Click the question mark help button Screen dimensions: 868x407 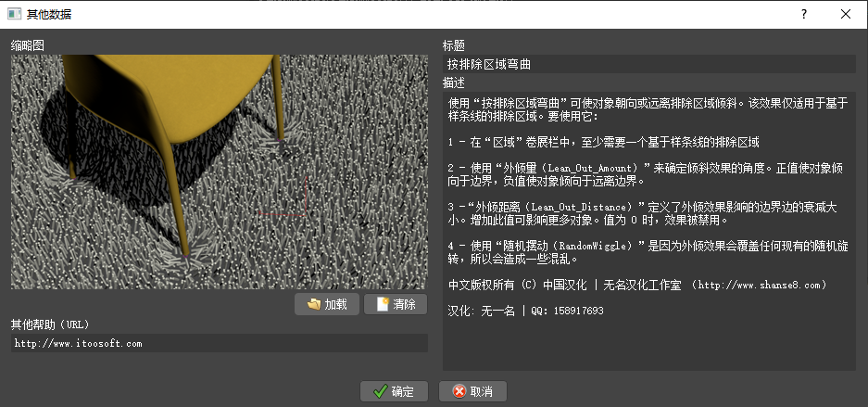804,15
